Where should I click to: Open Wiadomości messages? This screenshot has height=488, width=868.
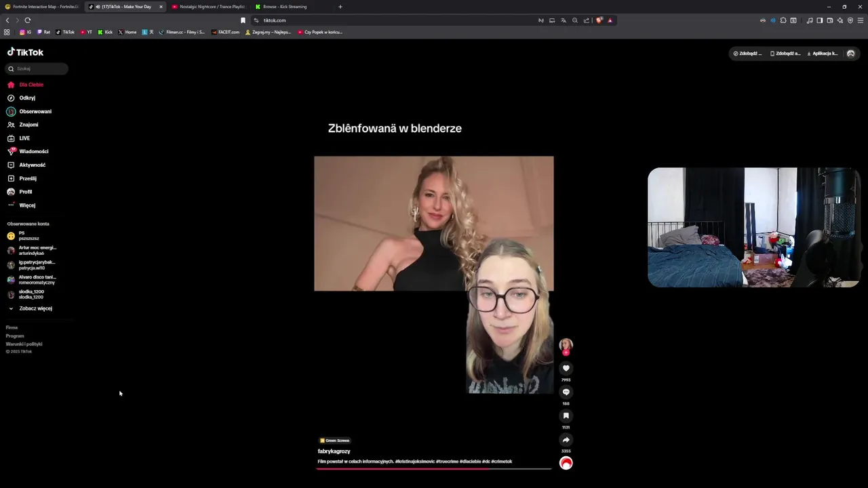point(28,152)
